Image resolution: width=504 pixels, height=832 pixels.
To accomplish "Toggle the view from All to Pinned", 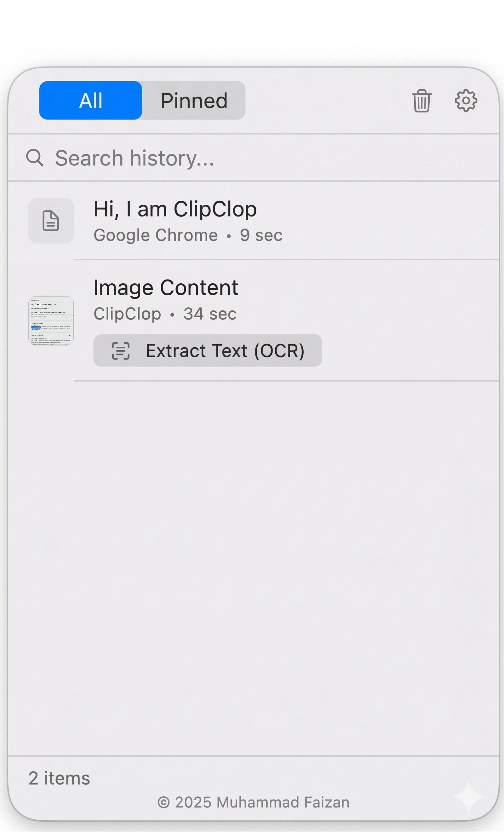I will [194, 100].
